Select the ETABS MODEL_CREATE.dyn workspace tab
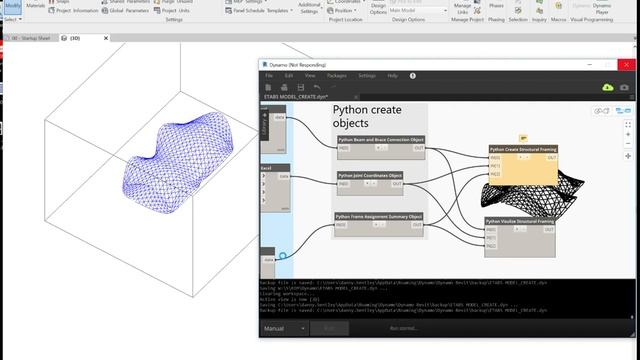 296,97
